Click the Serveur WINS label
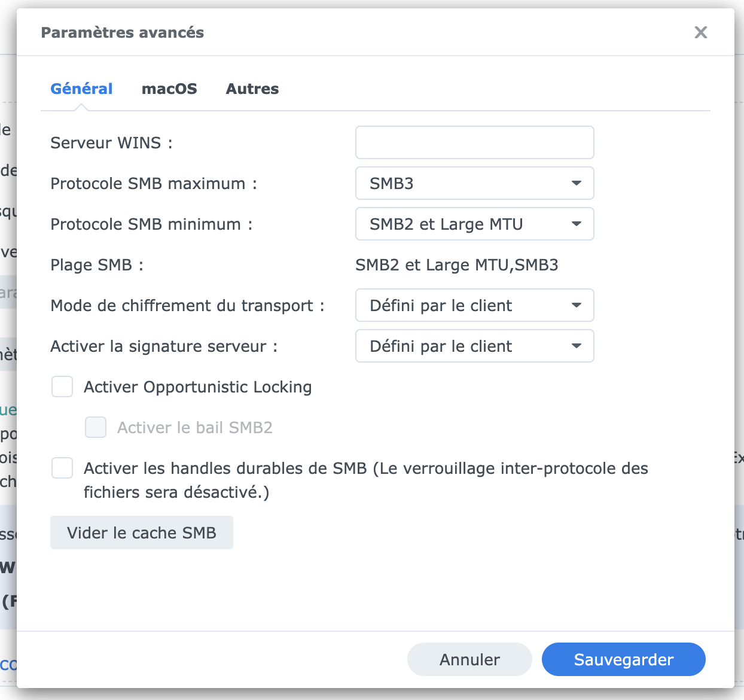 111,142
